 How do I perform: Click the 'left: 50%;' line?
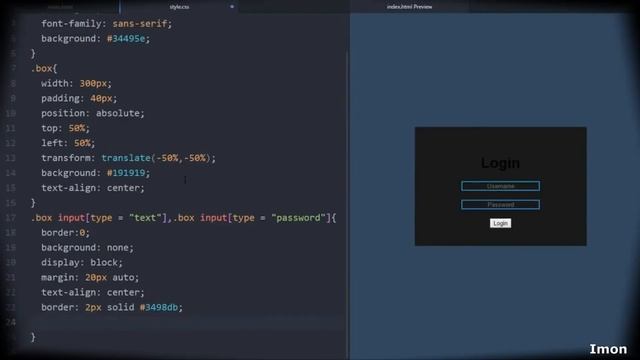pos(68,143)
